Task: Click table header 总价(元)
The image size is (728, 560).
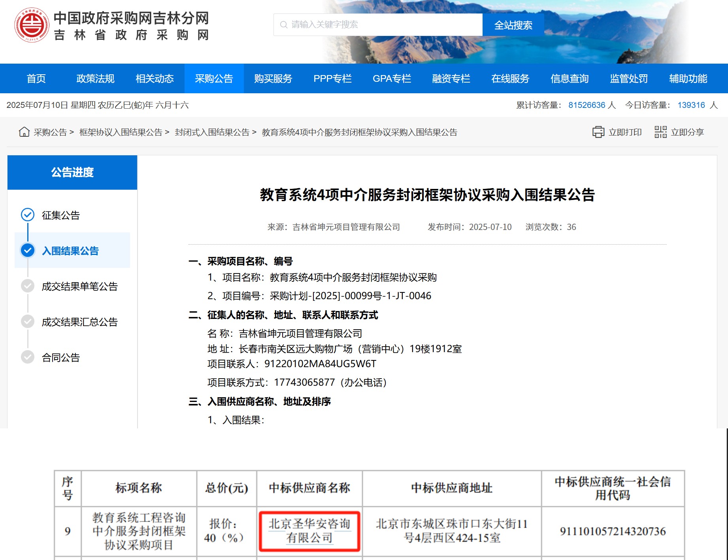Action: pyautogui.click(x=226, y=488)
